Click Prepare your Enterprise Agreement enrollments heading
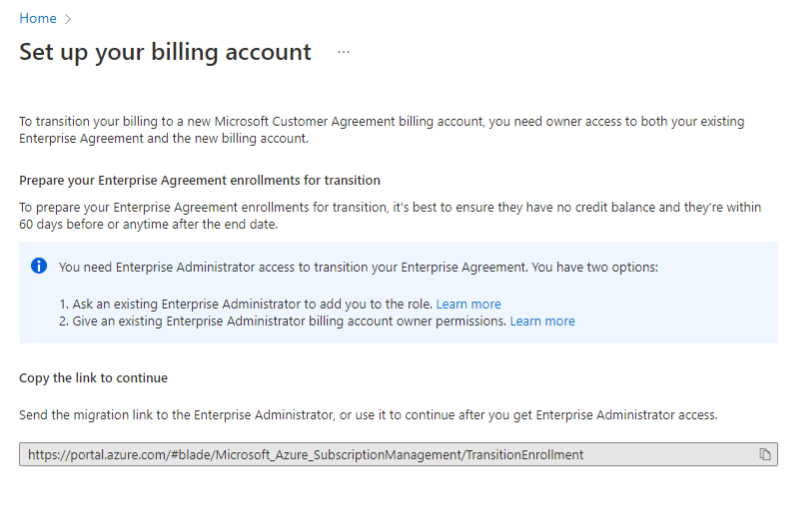 click(199, 180)
